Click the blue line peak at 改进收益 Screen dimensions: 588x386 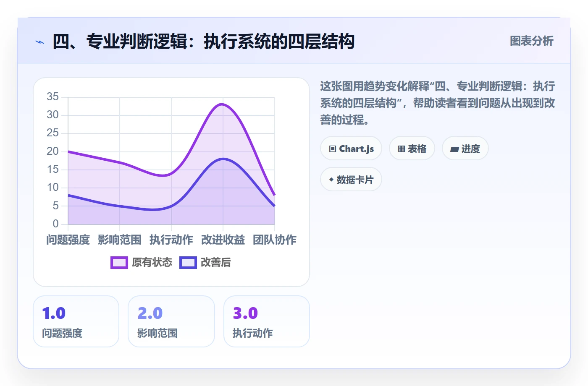[x=223, y=159]
